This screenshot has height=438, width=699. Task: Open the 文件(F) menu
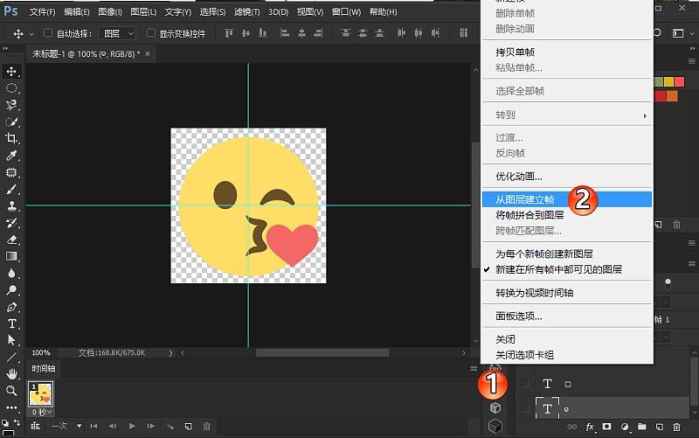[42, 12]
